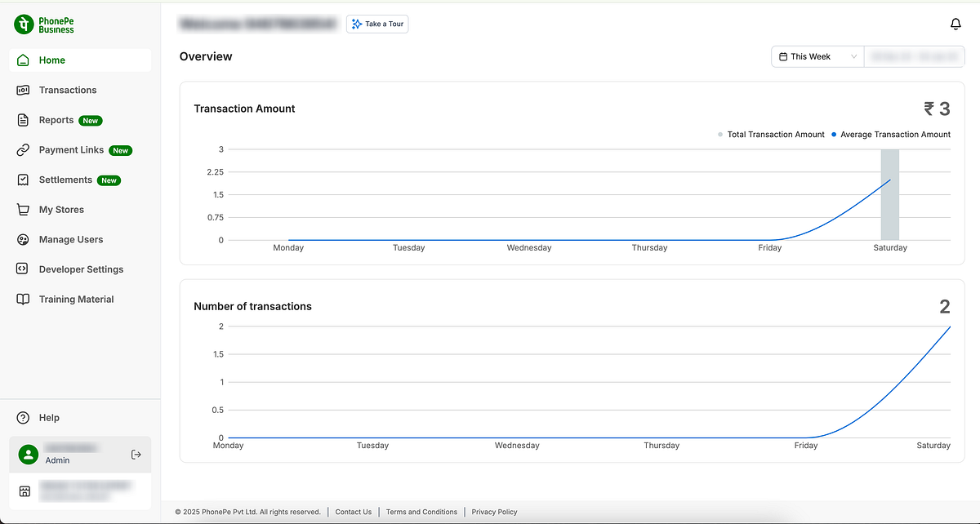Viewport: 980px width, 524px height.
Task: Click the New badge beside Payment Links
Action: click(x=121, y=150)
